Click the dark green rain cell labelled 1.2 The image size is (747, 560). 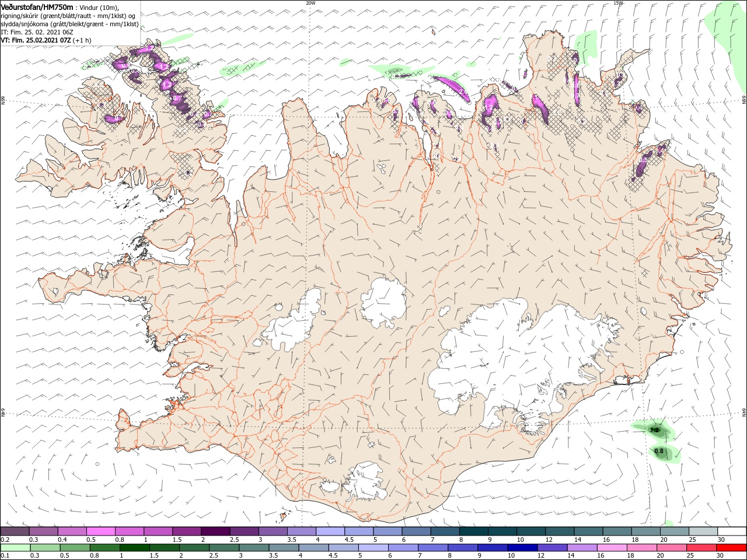point(655,430)
